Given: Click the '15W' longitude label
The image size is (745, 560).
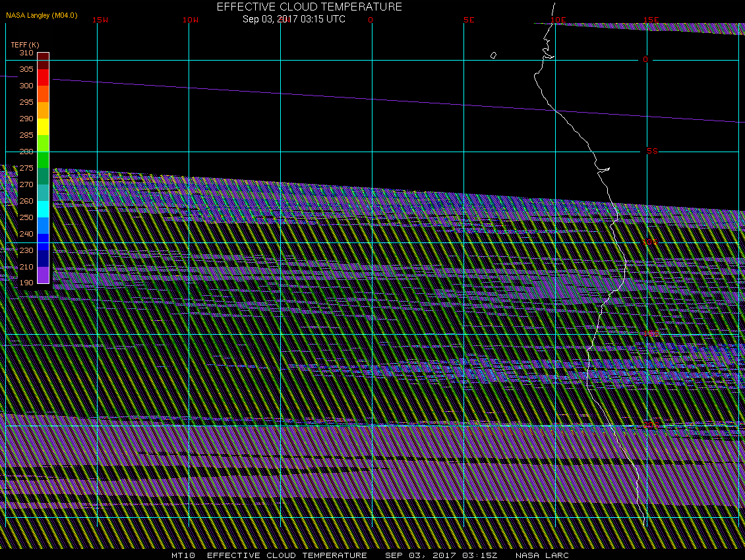Looking at the screenshot, I should coord(100,20).
